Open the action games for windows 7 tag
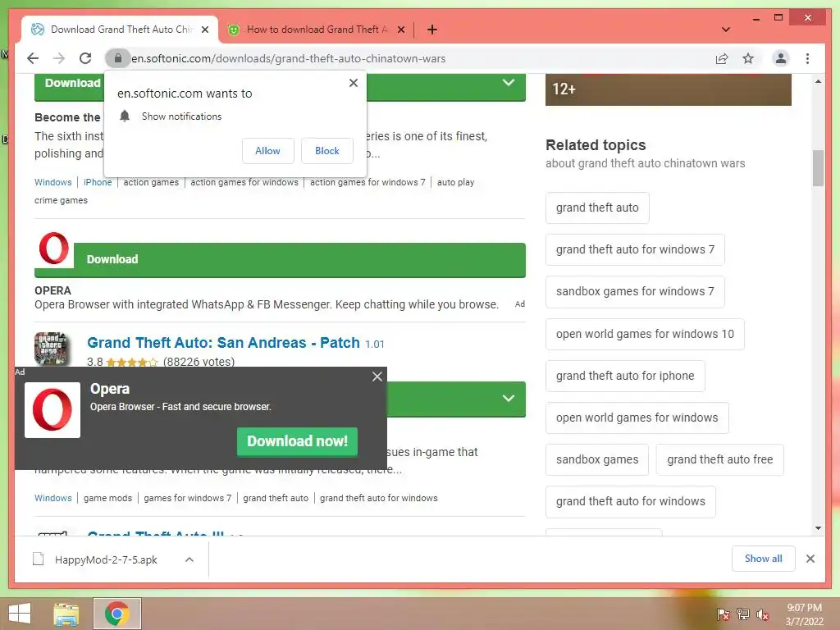840x630 pixels. tap(367, 182)
